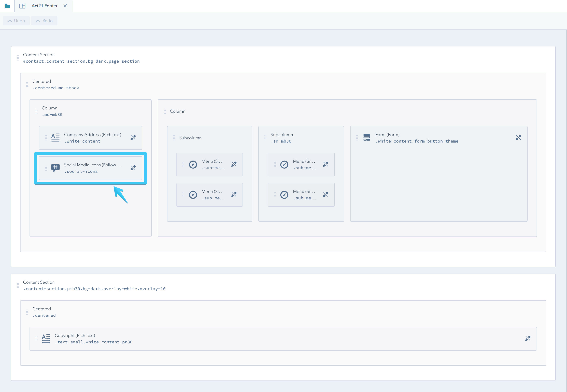Image resolution: width=567 pixels, height=392 pixels.
Task: Click the layout icon on the Act21 Footer tab
Action: [22, 6]
